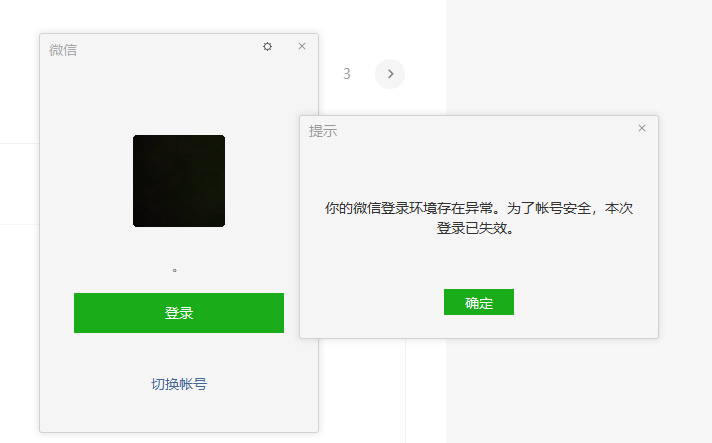Go to next page with arrow button
This screenshot has height=443, width=712.
pos(390,74)
